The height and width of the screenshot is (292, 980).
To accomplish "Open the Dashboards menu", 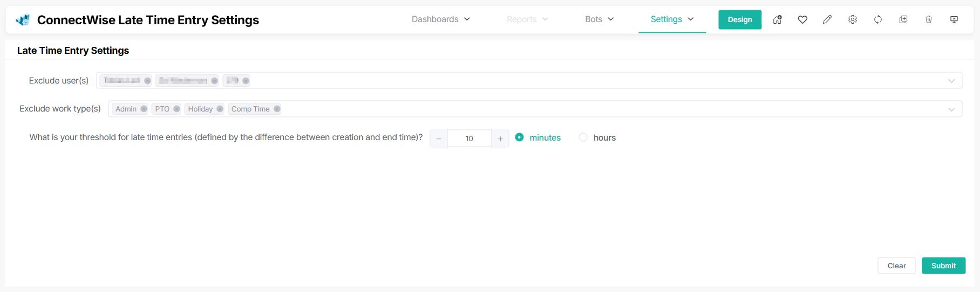I will [441, 19].
